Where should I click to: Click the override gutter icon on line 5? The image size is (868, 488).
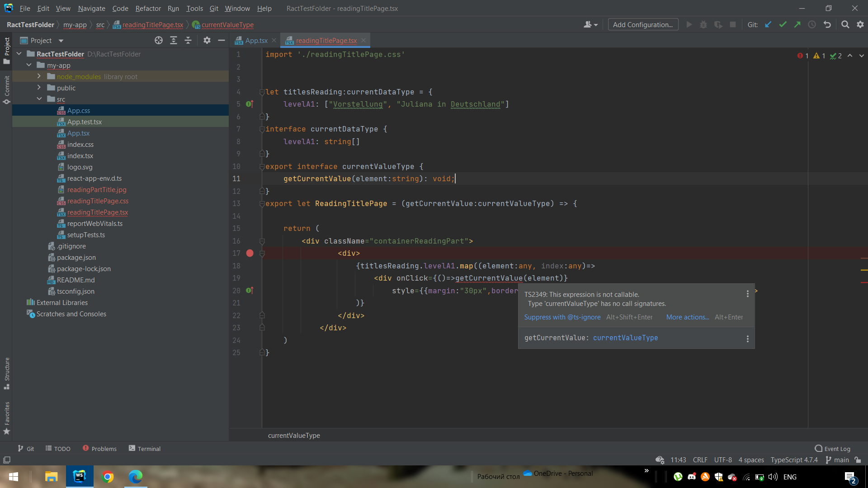250,104
